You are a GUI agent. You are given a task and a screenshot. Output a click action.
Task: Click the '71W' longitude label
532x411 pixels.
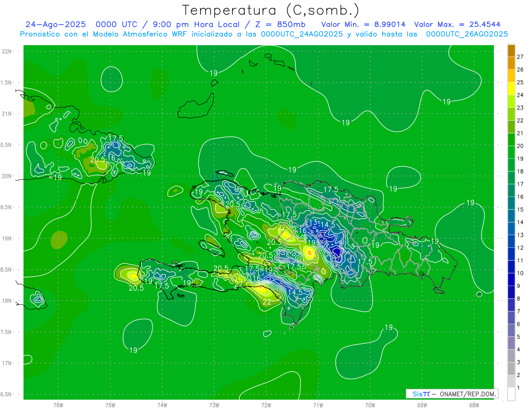[x=318, y=405]
